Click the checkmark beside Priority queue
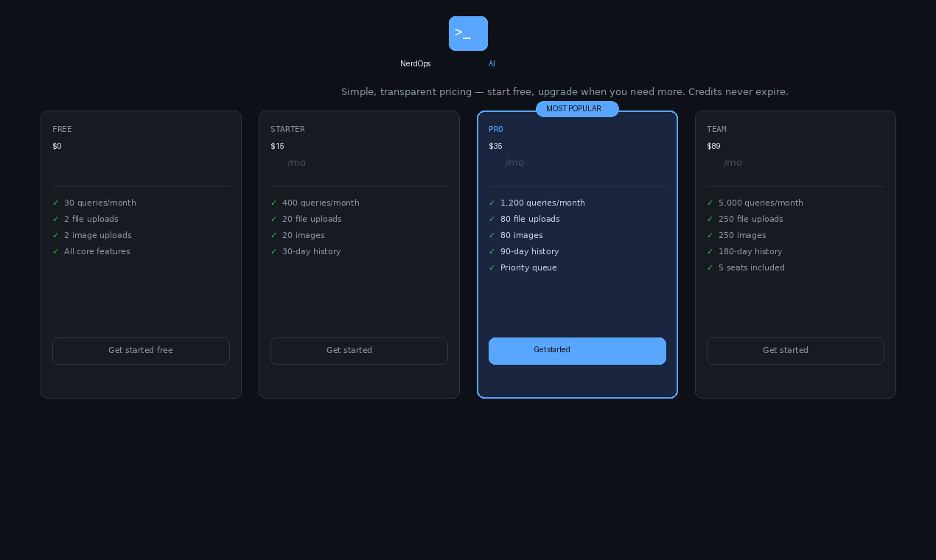The width and height of the screenshot is (936, 560). [492, 267]
